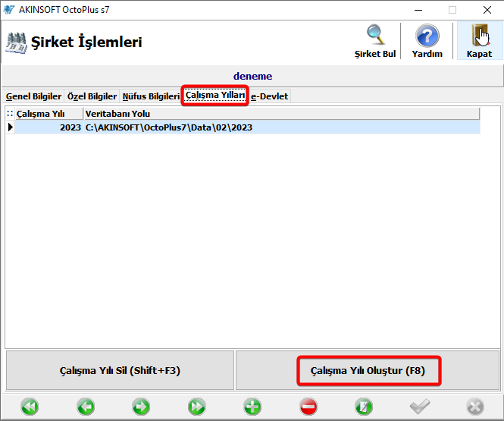Select the Çalışma Yılları tab
This screenshot has height=421, width=504.
coord(215,96)
